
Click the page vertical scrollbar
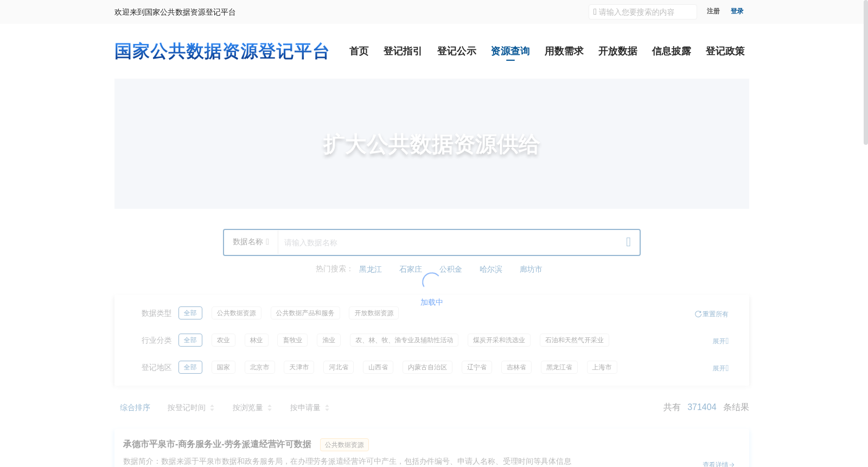pos(866,73)
